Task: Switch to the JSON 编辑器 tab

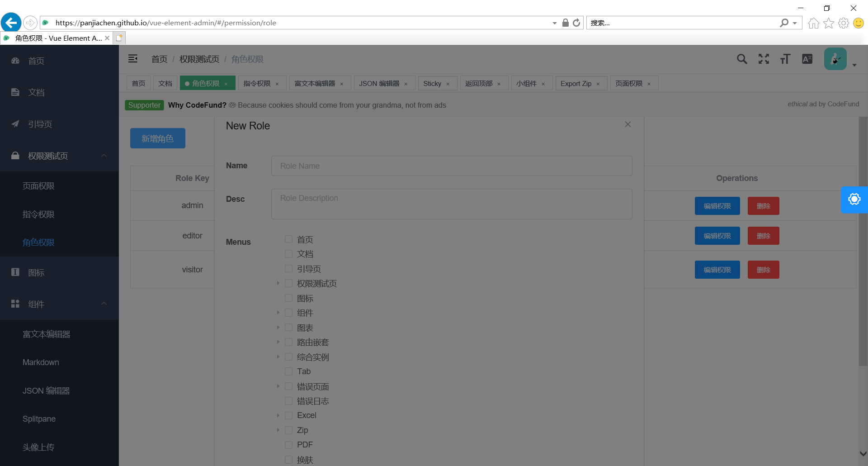Action: (x=379, y=83)
